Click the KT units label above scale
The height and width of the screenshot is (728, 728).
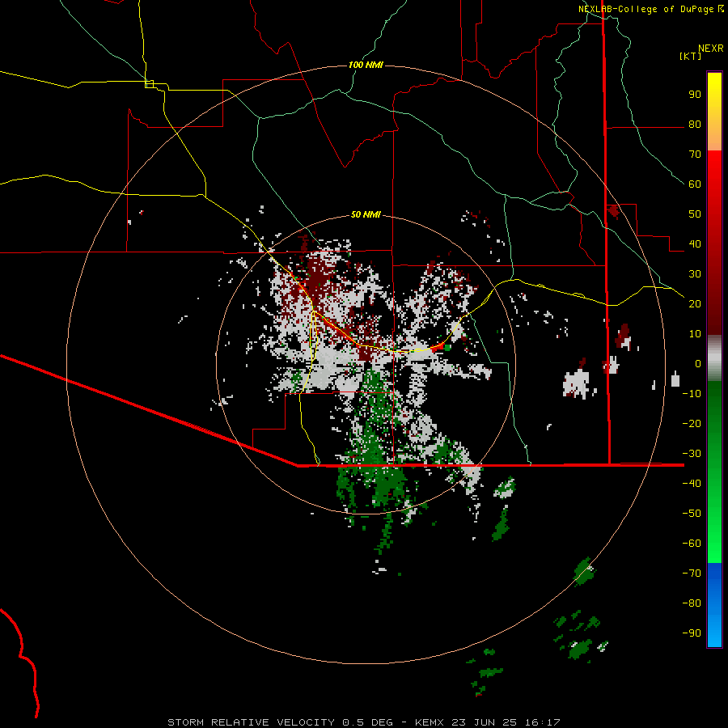point(690,56)
